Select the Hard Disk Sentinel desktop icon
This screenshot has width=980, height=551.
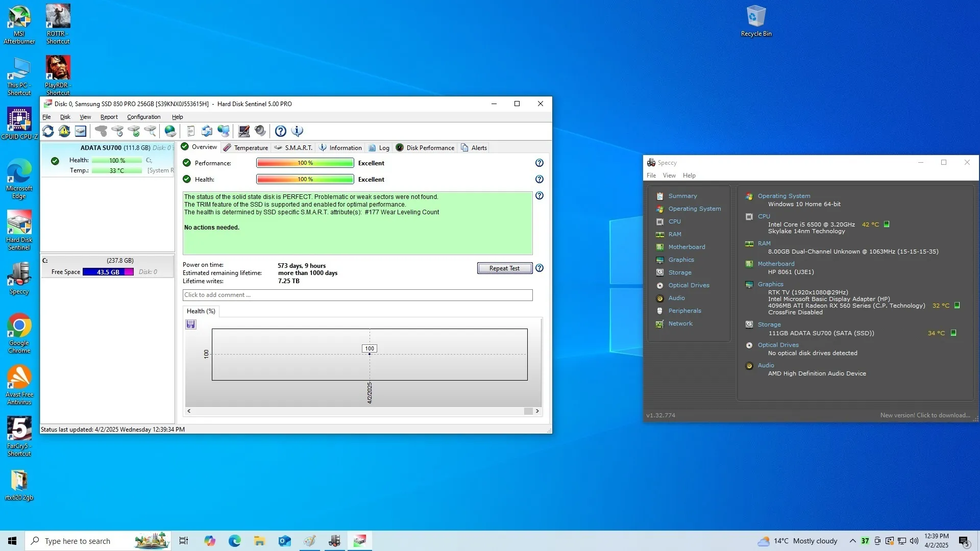coord(19,230)
